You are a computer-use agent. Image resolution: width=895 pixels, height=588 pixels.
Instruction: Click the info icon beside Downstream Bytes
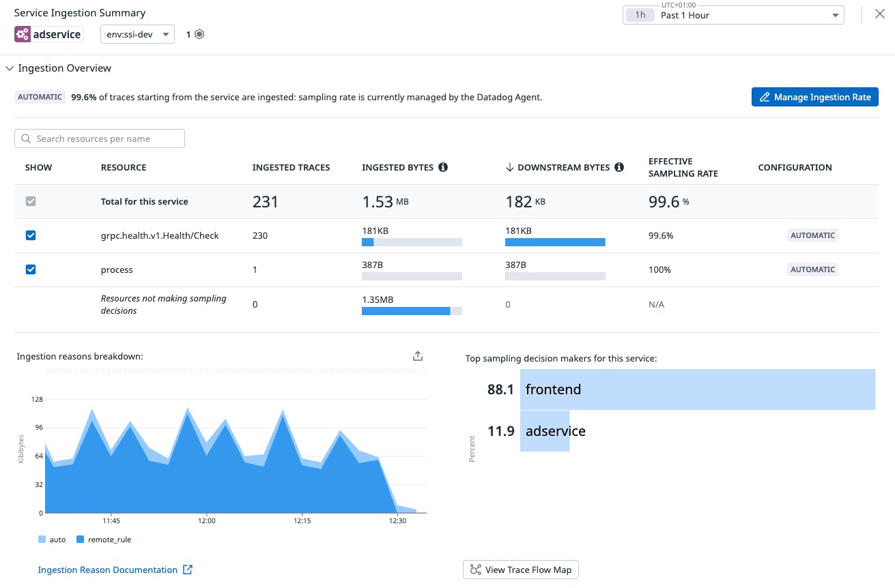click(x=619, y=167)
